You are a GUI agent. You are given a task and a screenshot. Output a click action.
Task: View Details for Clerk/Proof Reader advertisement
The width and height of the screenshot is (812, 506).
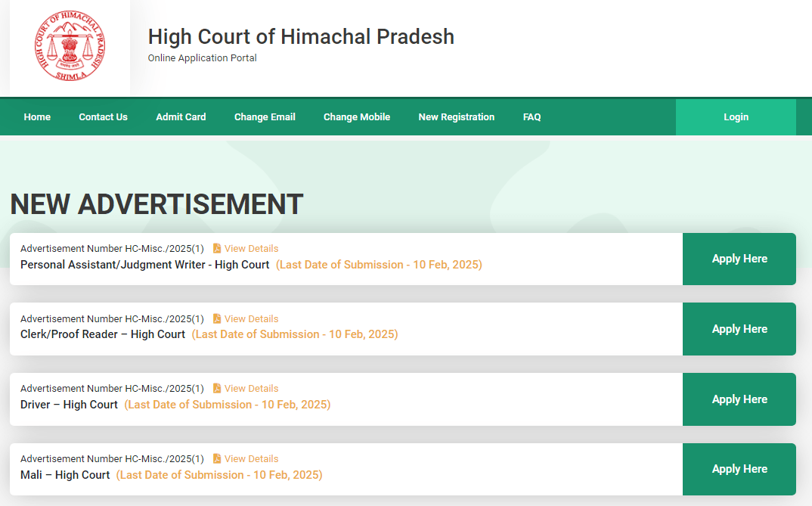click(x=251, y=319)
